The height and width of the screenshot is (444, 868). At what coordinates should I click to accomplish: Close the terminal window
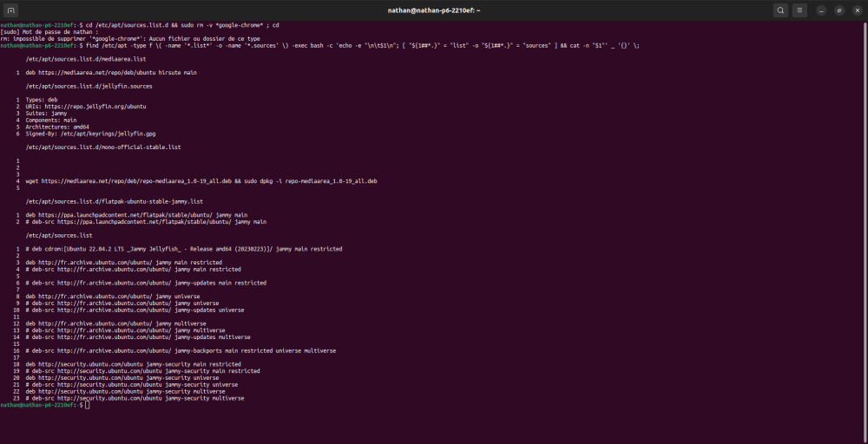tap(857, 10)
